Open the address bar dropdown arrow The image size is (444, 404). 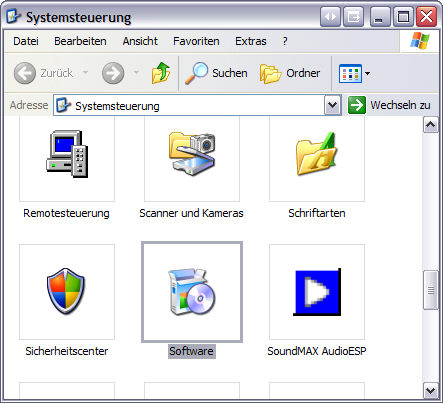point(332,105)
